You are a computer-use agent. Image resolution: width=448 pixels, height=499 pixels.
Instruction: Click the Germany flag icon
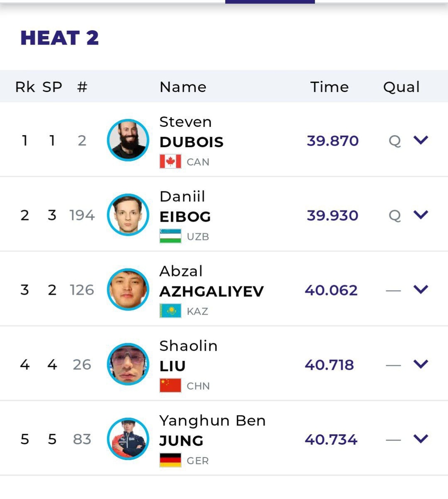[170, 460]
